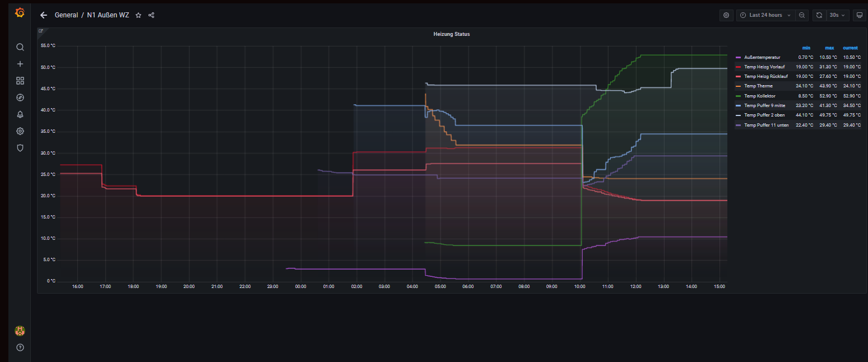Screen dimensions: 868x362
Task: Sort the legend by the current column
Action: 850,48
